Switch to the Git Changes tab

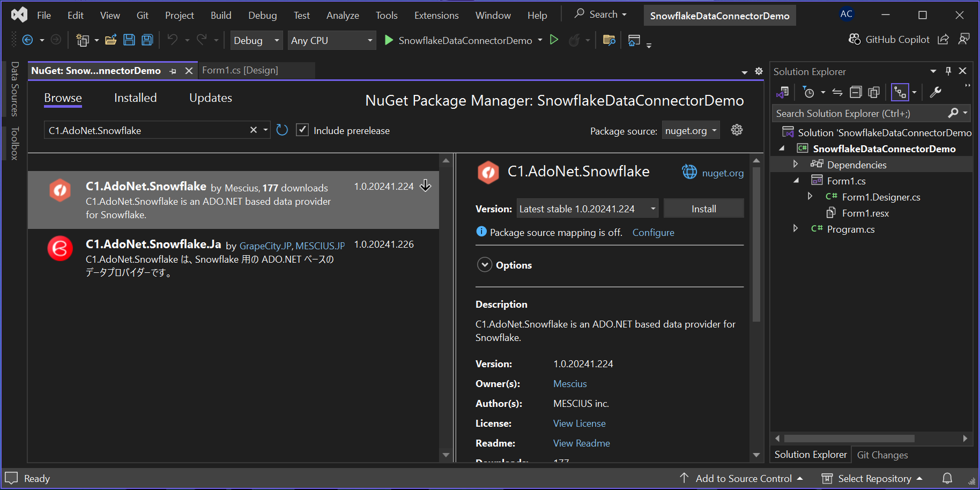click(882, 455)
